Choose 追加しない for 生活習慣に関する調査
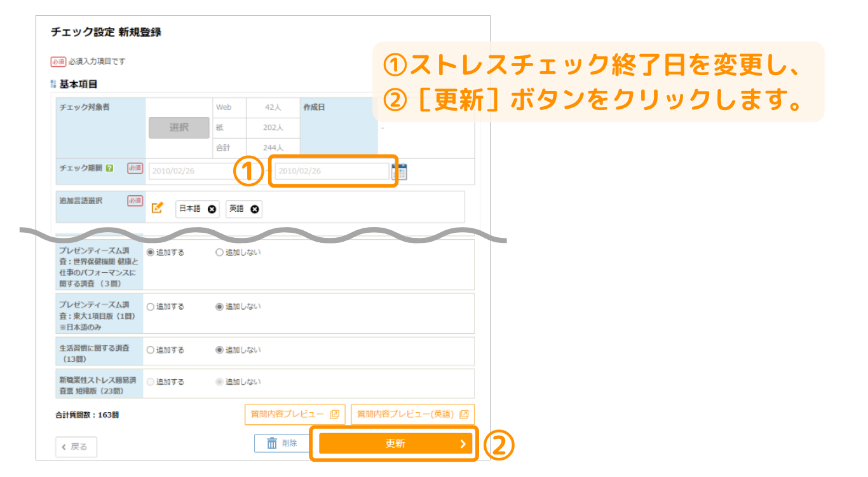This screenshot has height=477, width=868. (x=220, y=350)
